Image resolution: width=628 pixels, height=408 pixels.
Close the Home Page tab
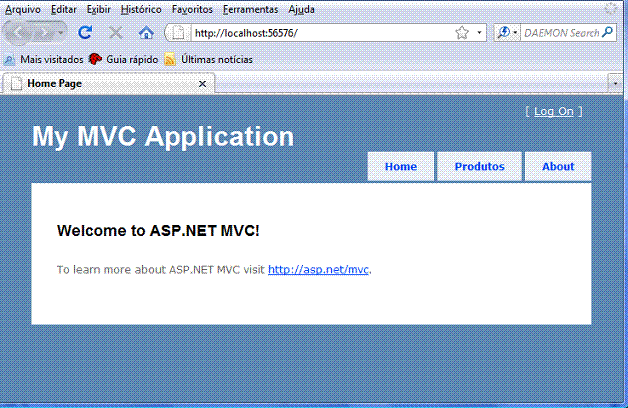[202, 84]
